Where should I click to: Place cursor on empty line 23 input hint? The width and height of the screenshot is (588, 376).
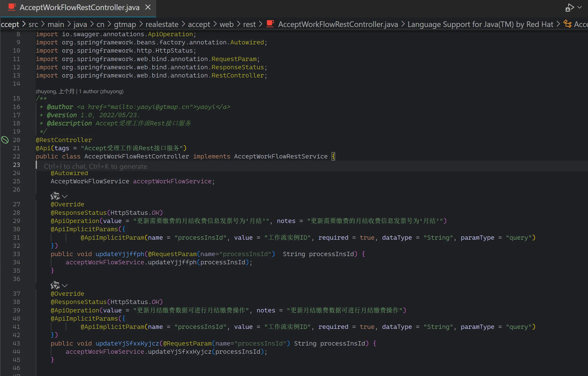tap(95, 166)
